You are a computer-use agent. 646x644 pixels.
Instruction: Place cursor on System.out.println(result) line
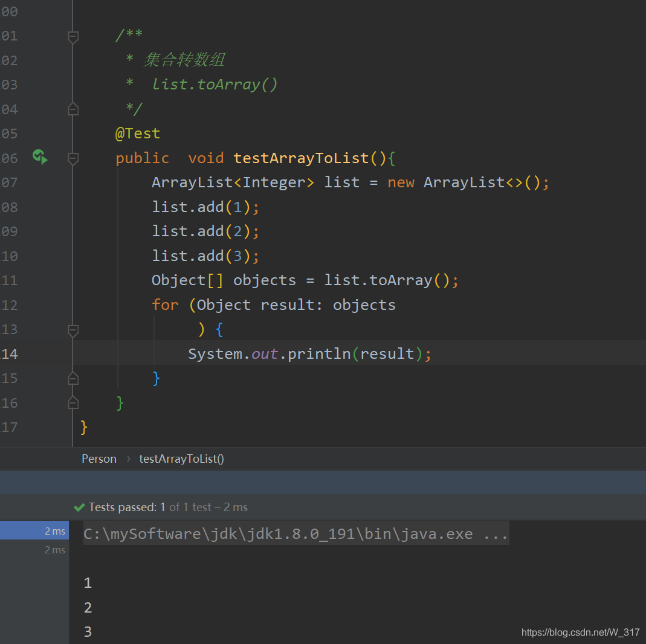pos(309,354)
